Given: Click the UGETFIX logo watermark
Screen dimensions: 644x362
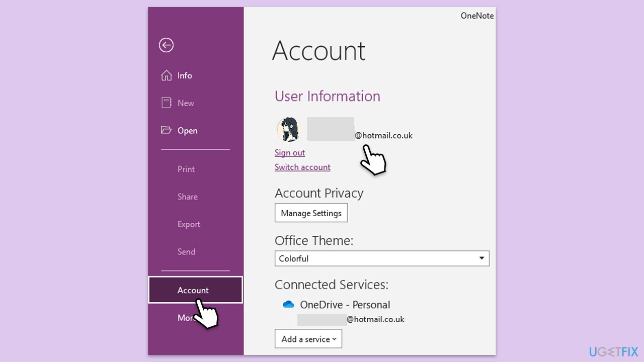Looking at the screenshot, I should [613, 351].
